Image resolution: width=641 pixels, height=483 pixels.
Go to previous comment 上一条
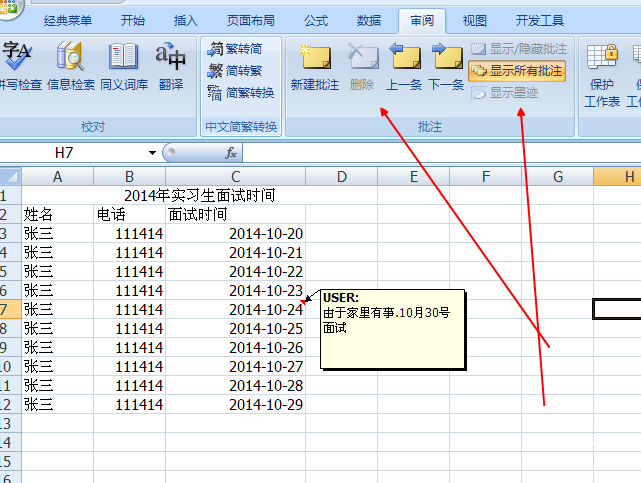[404, 66]
